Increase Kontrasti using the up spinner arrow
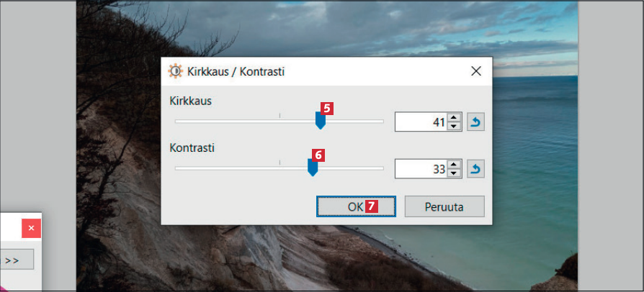The height and width of the screenshot is (292, 644). pyautogui.click(x=453, y=165)
